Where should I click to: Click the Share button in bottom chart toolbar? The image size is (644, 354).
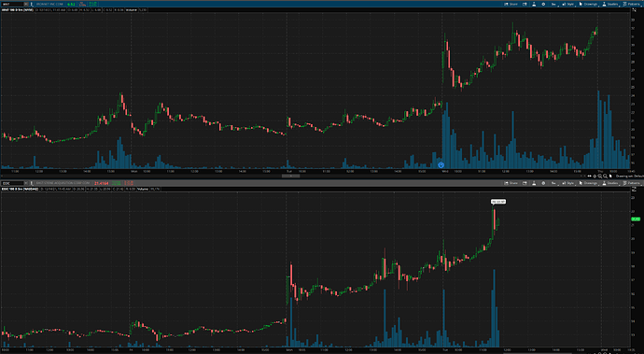pyautogui.click(x=511, y=183)
